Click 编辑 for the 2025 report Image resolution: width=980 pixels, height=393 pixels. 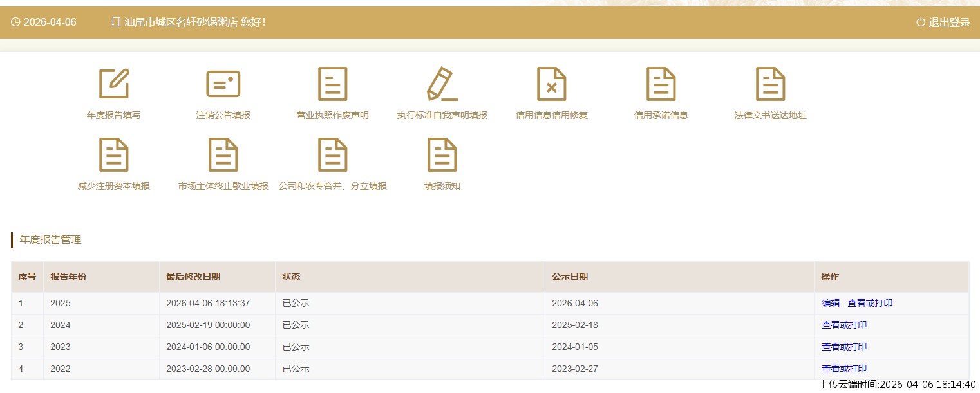click(831, 303)
